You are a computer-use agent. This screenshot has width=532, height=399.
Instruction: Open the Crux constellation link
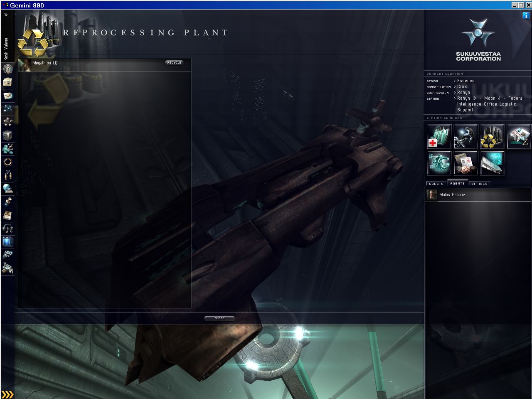click(462, 87)
